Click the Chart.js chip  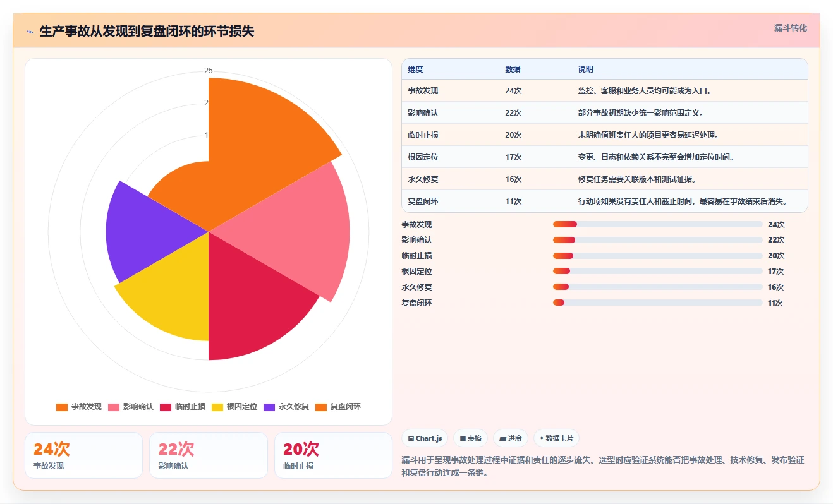[x=425, y=438]
